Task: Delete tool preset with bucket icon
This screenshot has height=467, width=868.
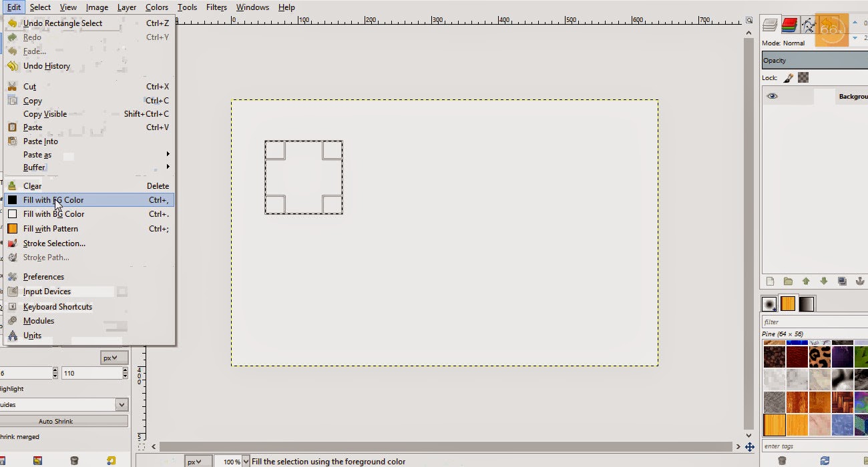Action: tap(74, 460)
